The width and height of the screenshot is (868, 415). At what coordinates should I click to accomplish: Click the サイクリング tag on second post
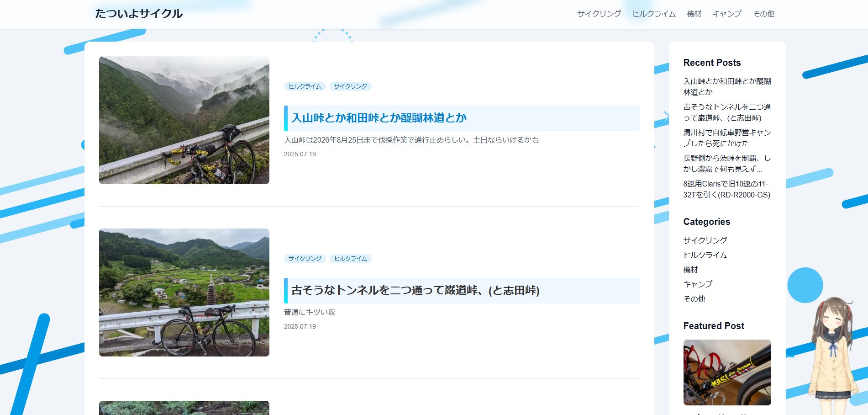click(x=305, y=259)
